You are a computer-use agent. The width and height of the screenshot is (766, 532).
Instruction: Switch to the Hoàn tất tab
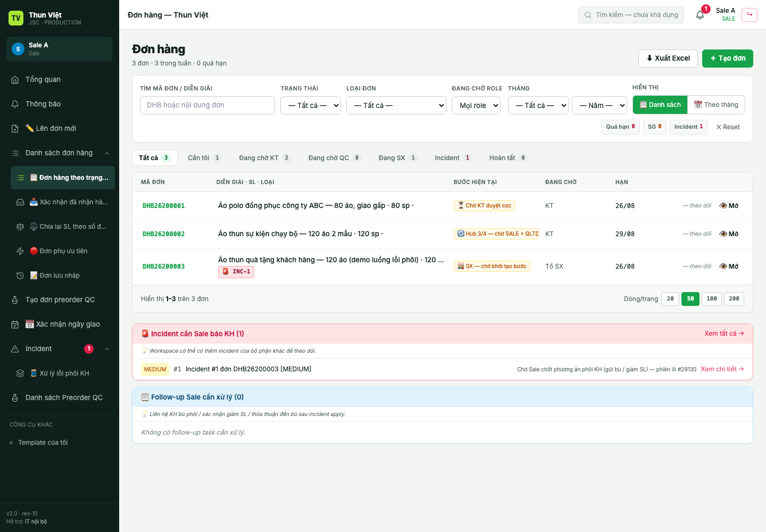[x=508, y=158]
